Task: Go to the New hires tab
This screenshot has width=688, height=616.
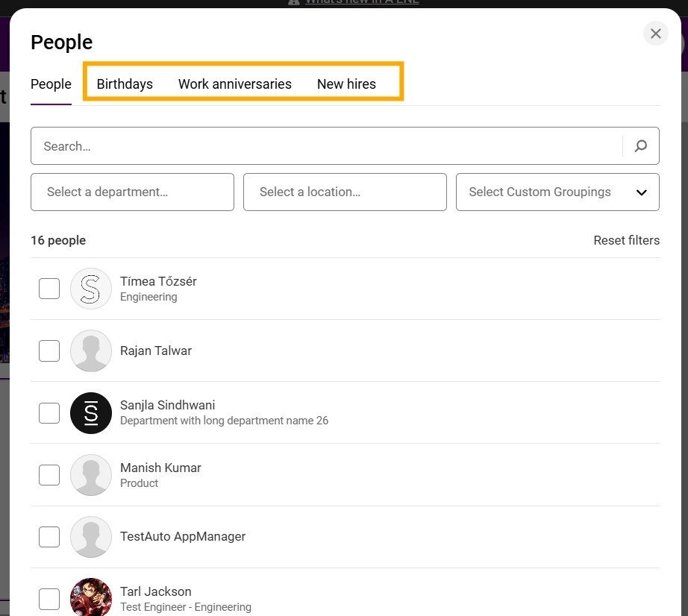Action: tap(346, 84)
